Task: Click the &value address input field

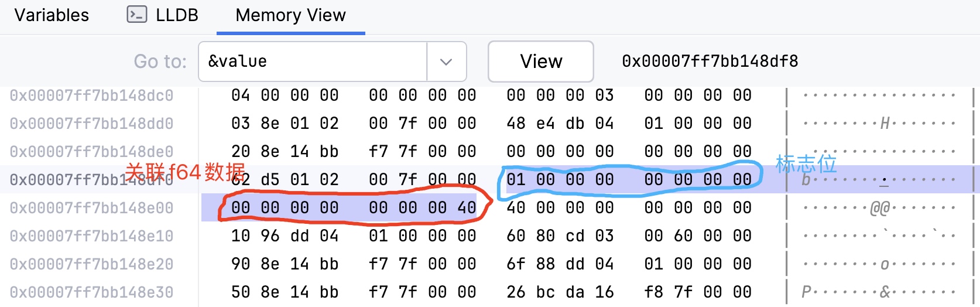Action: (313, 62)
